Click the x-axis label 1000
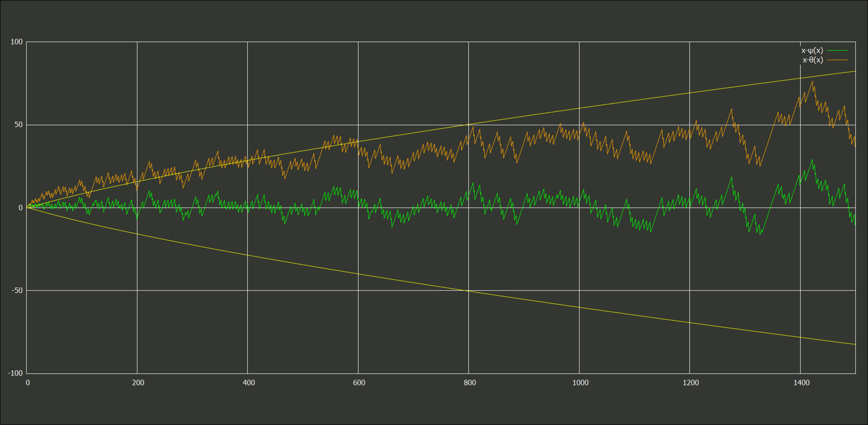This screenshot has width=868, height=425. (580, 383)
